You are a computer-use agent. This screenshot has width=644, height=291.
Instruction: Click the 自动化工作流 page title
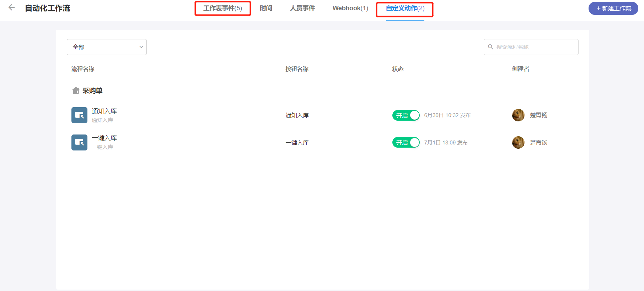coord(48,8)
